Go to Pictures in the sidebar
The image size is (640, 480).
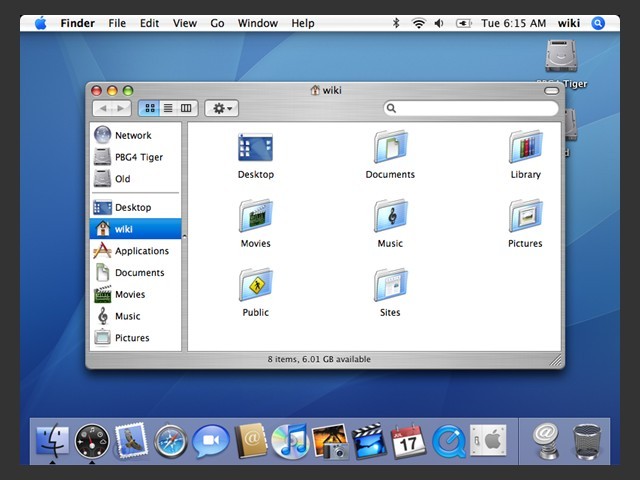(135, 338)
